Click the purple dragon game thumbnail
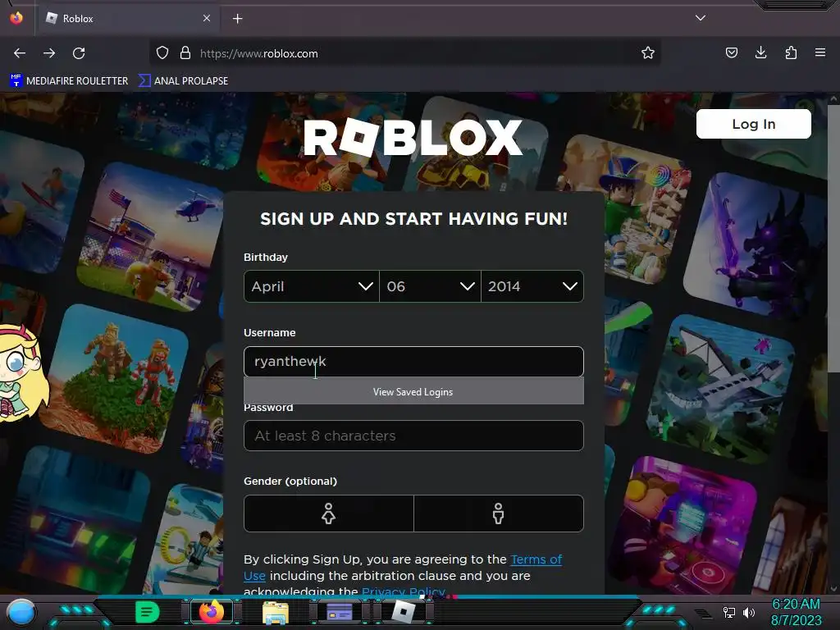This screenshot has width=840, height=630. tap(757, 246)
